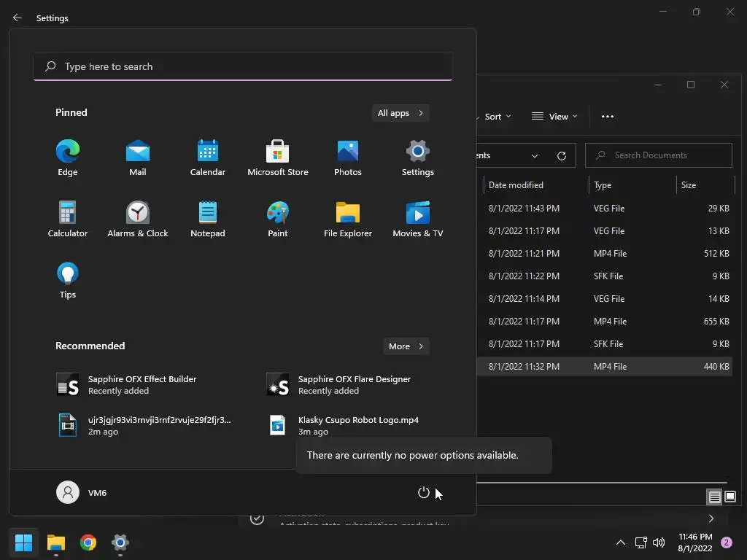Open the VM6 user account menu
The image size is (747, 560).
[82, 492]
